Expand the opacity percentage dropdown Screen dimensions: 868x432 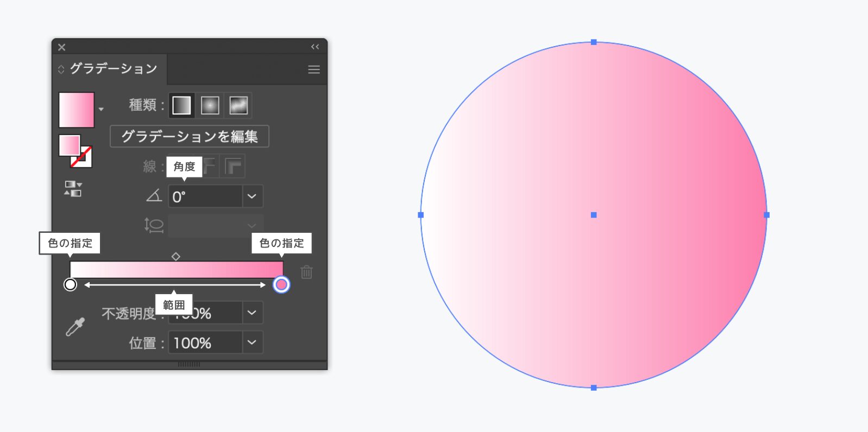tap(252, 313)
